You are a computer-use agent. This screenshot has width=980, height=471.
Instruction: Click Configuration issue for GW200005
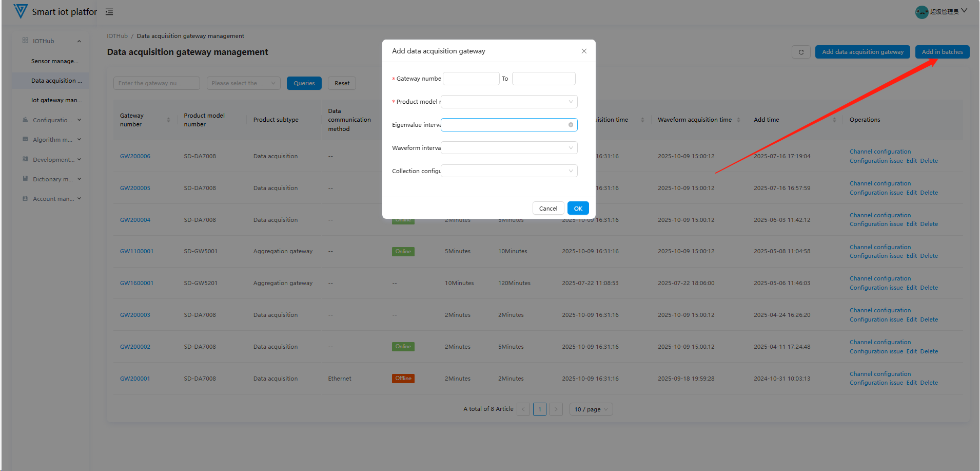click(876, 193)
